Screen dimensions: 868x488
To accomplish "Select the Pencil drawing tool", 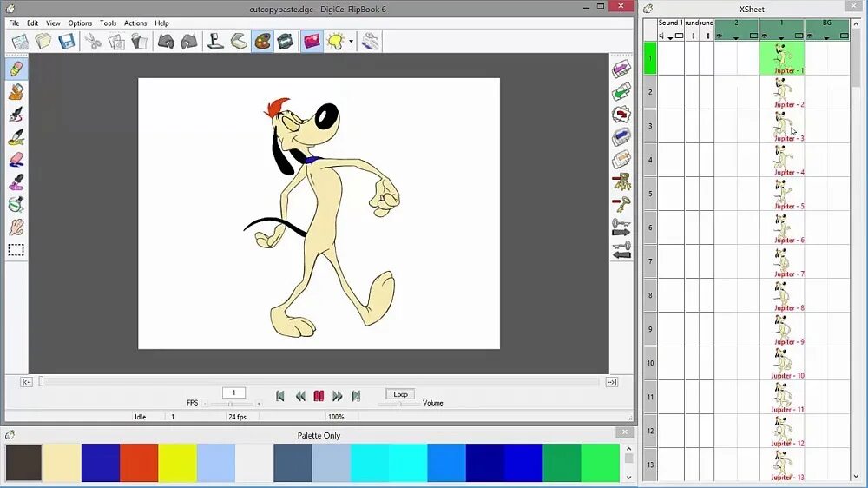I will [16, 69].
